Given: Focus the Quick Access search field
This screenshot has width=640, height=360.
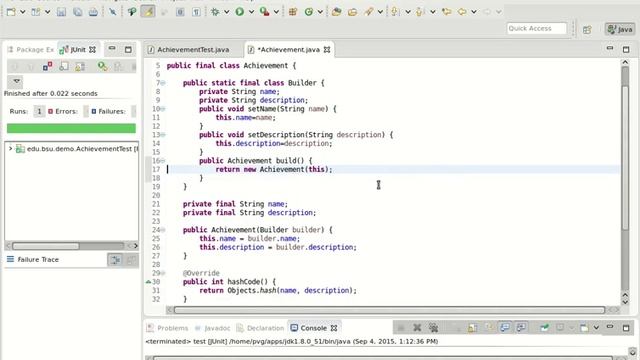Looking at the screenshot, I should [537, 28].
